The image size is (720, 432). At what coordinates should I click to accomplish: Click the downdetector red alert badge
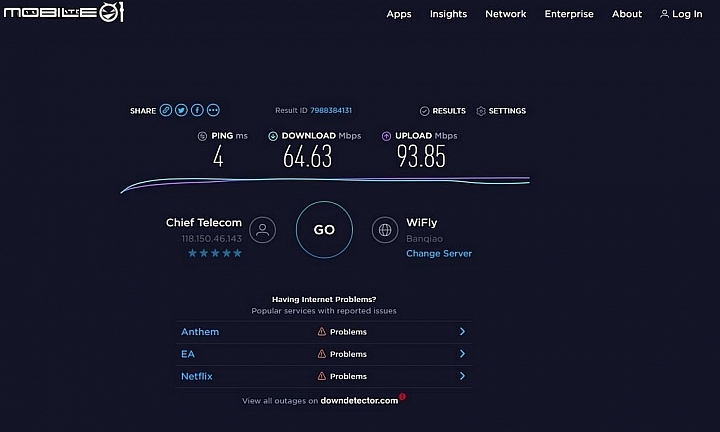(x=402, y=396)
